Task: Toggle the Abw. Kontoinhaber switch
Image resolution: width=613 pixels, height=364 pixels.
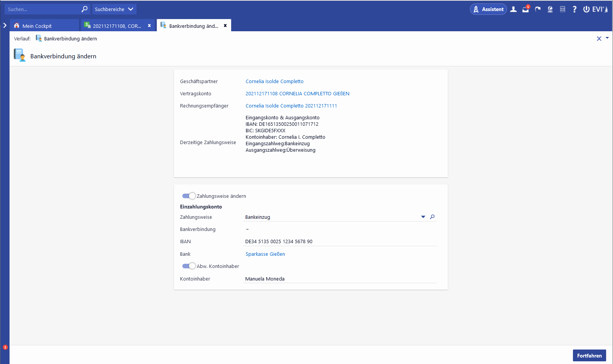Action: (x=189, y=266)
